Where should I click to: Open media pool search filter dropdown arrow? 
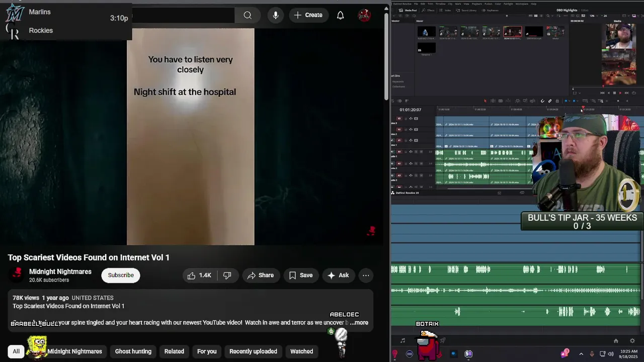pos(552,16)
